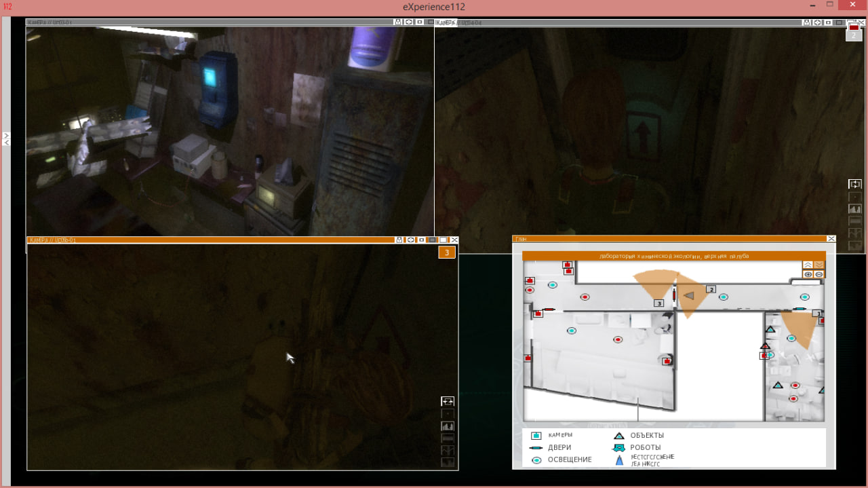868x488 pixels.
Task: Set camera 3 window to smallest size icon
Action: click(421, 240)
